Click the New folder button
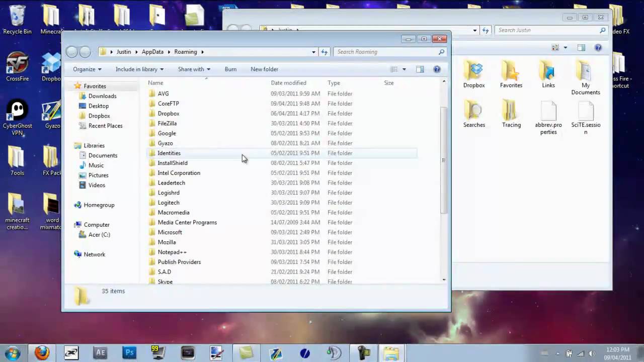Screen dimensions: 644x362 pos(264,69)
